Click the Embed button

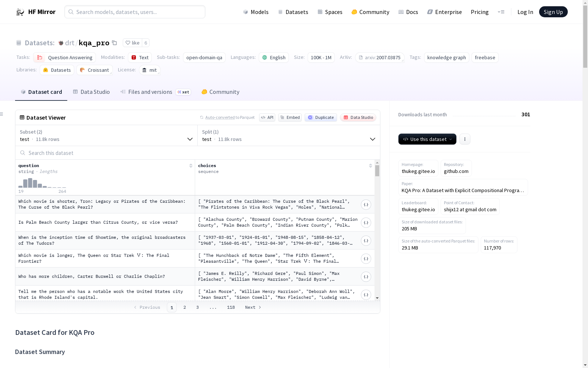pos(290,117)
